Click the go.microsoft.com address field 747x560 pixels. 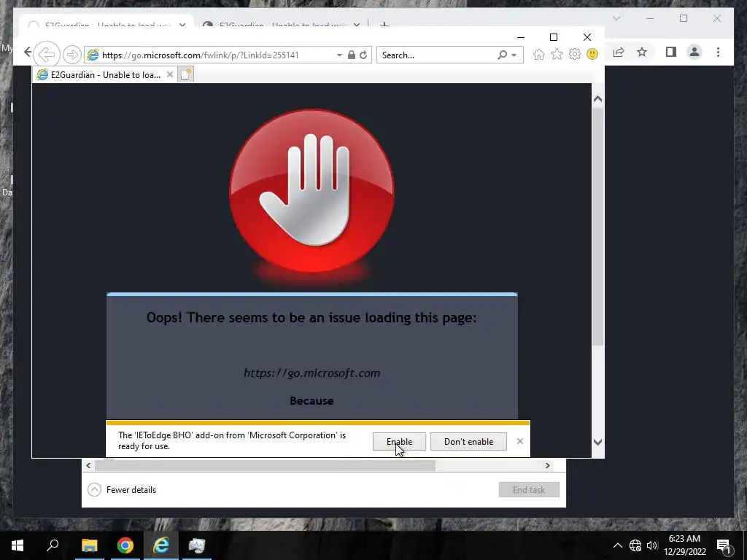click(209, 55)
